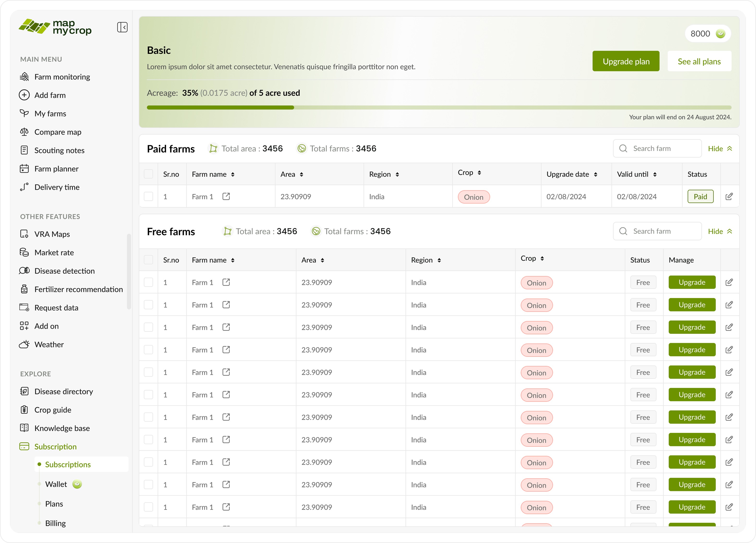The width and height of the screenshot is (756, 543).
Task: Go to Farm monitoring in main menu
Action: coord(62,77)
